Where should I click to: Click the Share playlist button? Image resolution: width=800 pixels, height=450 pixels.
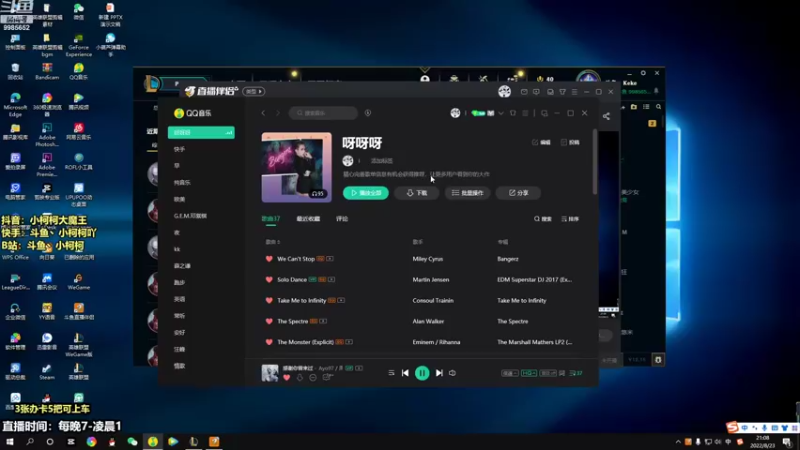[x=518, y=193]
